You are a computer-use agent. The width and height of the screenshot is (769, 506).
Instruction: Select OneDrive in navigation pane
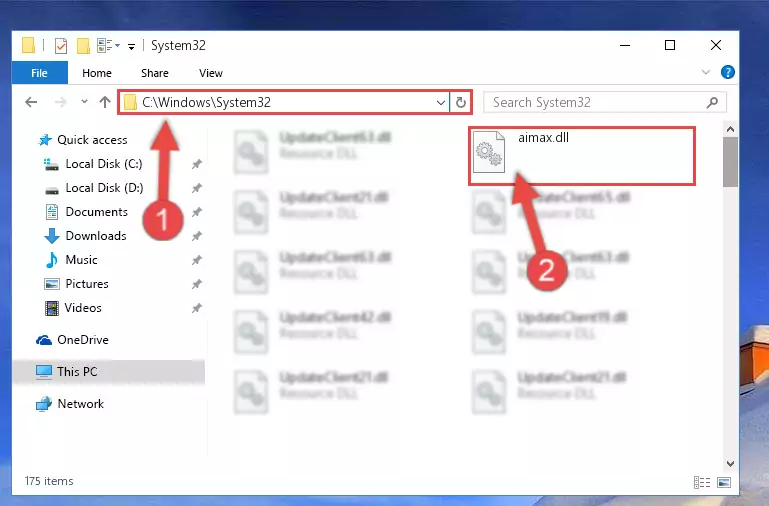pyautogui.click(x=82, y=340)
